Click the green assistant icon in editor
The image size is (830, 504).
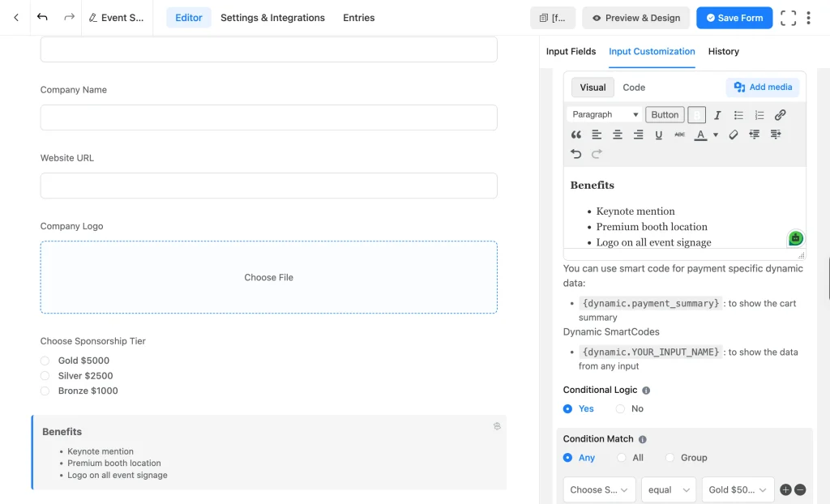pyautogui.click(x=795, y=238)
